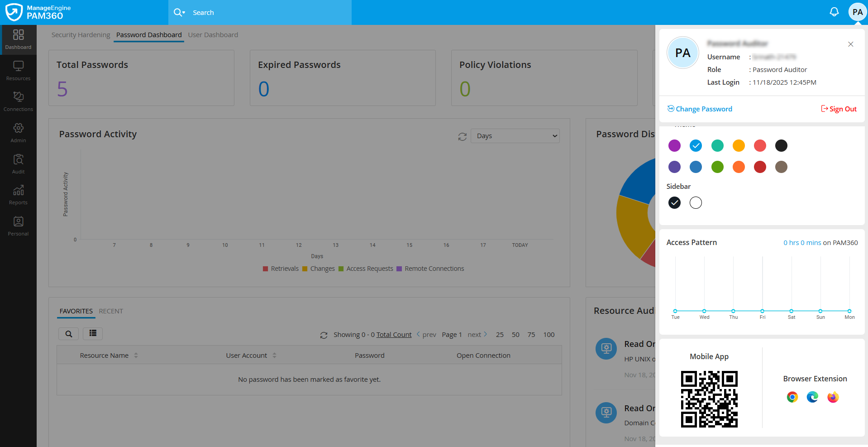Open the Audit section
Viewport: 868px width, 447px height.
coord(18,163)
